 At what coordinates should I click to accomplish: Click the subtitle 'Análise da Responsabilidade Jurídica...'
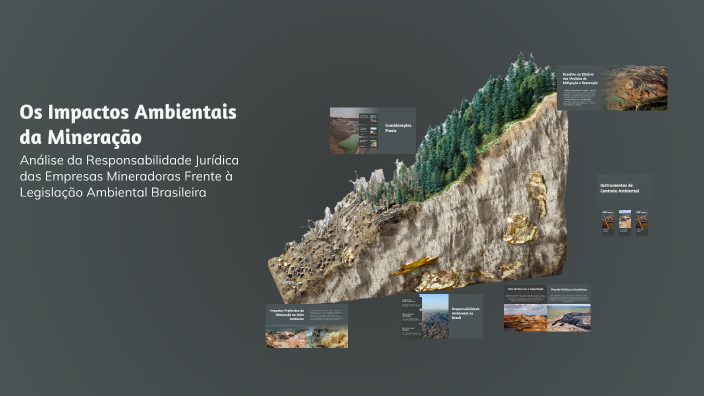(129, 176)
